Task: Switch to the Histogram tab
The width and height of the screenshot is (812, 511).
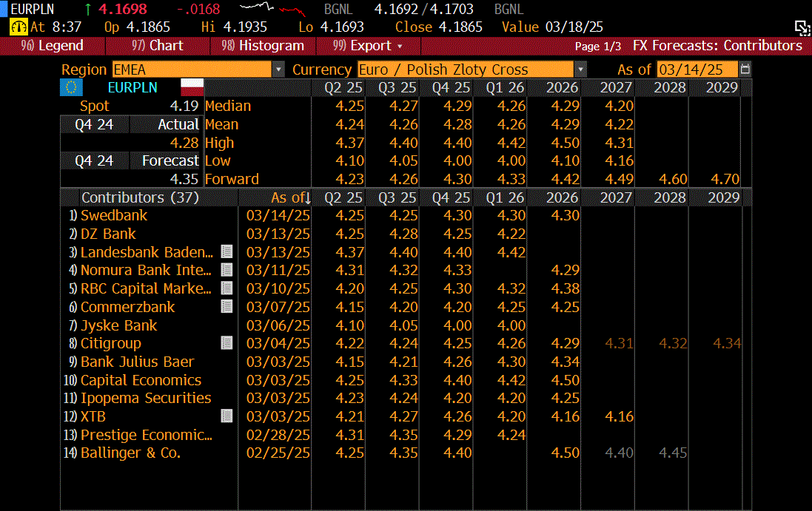Action: coord(263,46)
